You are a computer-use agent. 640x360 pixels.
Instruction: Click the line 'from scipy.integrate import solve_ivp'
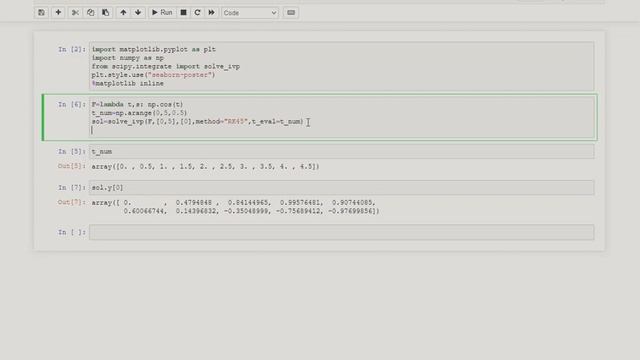click(166, 67)
